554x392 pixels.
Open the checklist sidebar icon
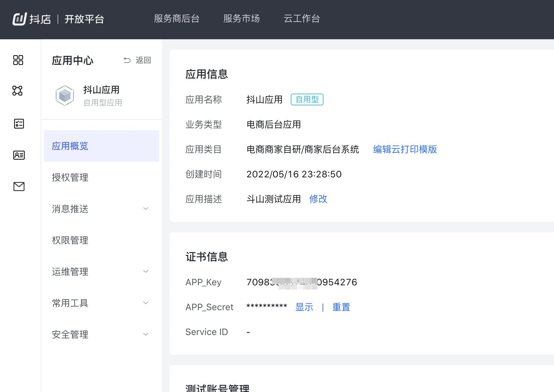[x=19, y=124]
